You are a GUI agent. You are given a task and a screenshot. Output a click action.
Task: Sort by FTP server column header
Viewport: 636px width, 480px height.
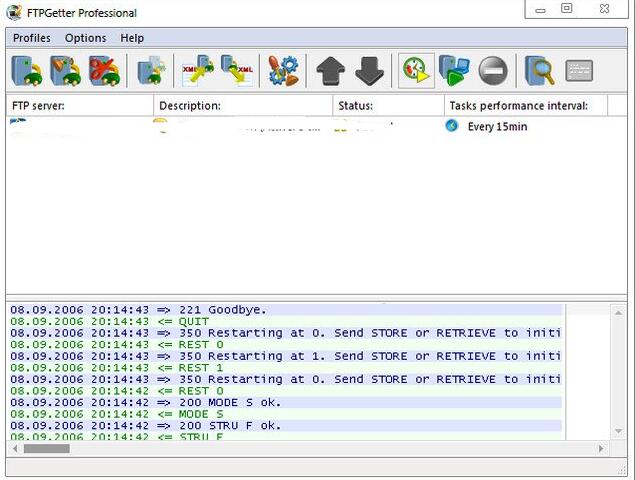click(x=80, y=106)
